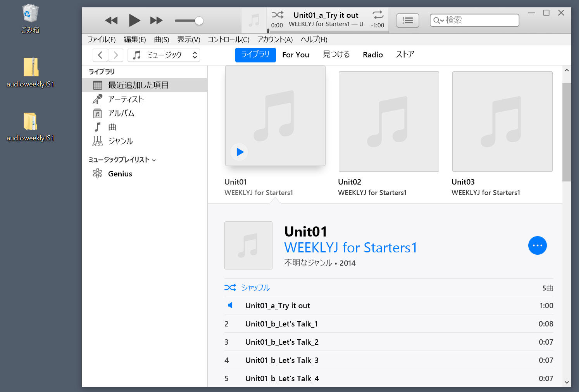Click the play overlay on Unit01 album cover
This screenshot has width=581, height=392.
[240, 152]
